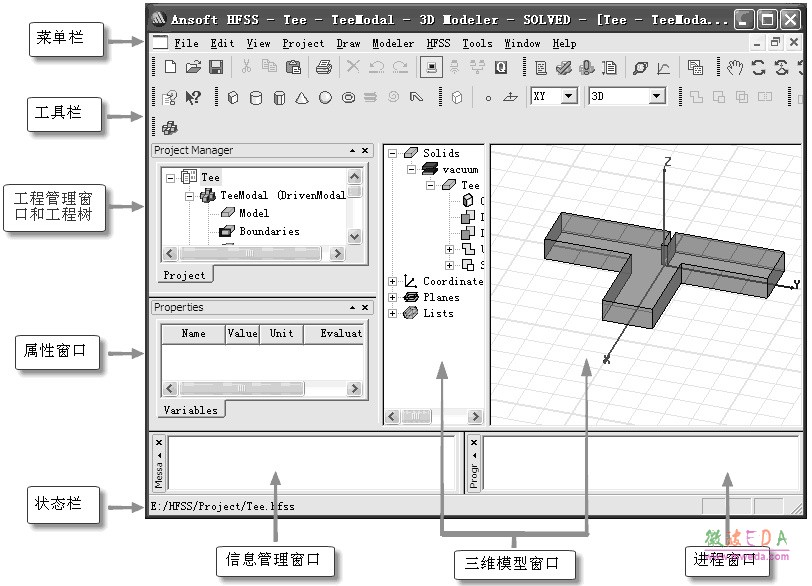Click the What's This help pointer icon
812x586 pixels.
coord(193,97)
